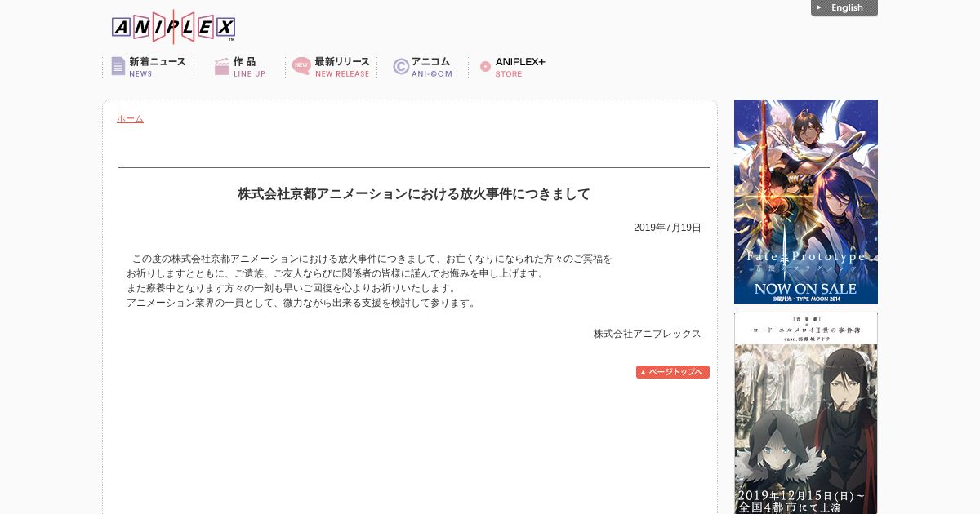Screen dimensions: 980x514
Task: Click the ページトップへ button
Action: (673, 372)
